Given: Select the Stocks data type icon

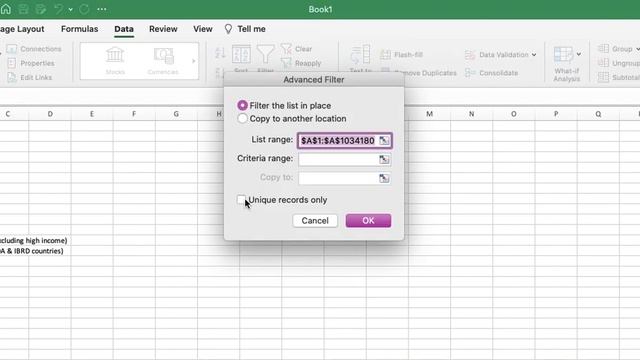Looking at the screenshot, I should (x=115, y=60).
